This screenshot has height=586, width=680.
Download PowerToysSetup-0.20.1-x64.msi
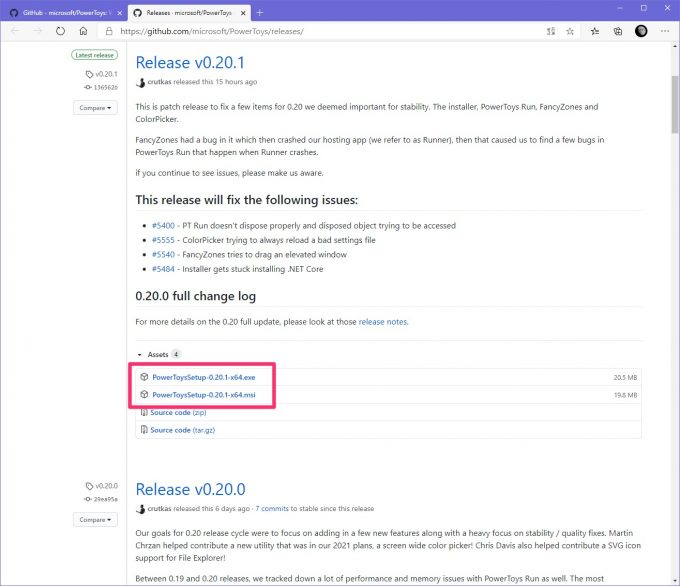pos(204,395)
